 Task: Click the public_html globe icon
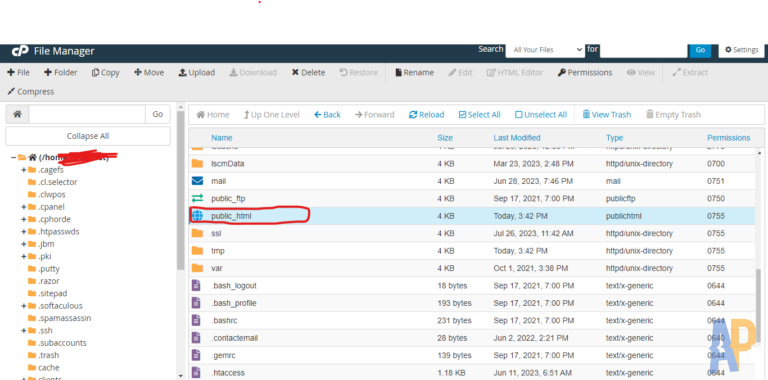click(x=197, y=215)
